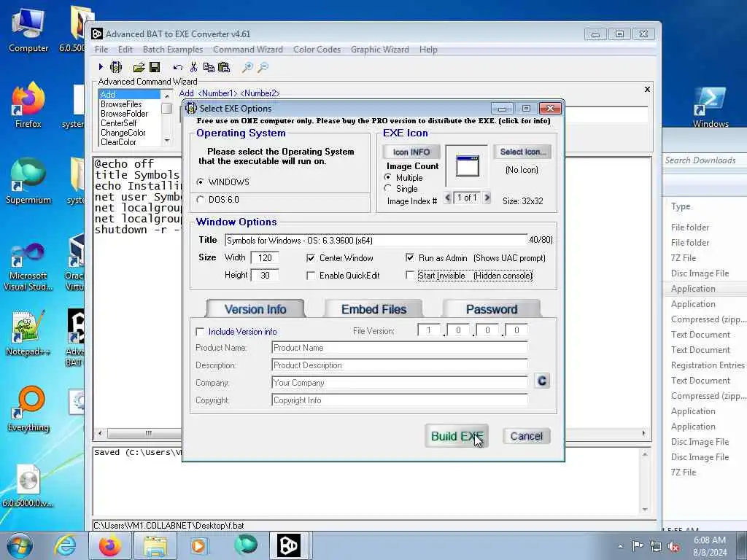Enable the QuickEdit checkbox
747x560 pixels.
[x=311, y=275]
